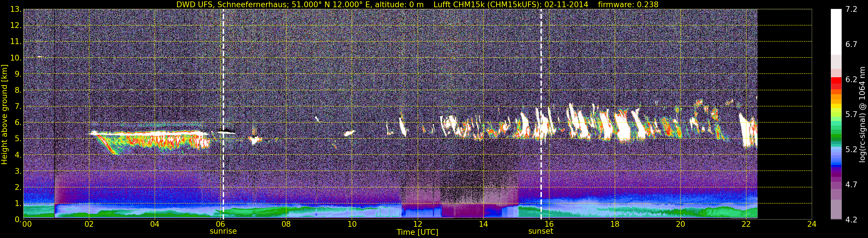868x238 pixels.
Task: Click the '1.' height axis tick label
Action: point(18,203)
